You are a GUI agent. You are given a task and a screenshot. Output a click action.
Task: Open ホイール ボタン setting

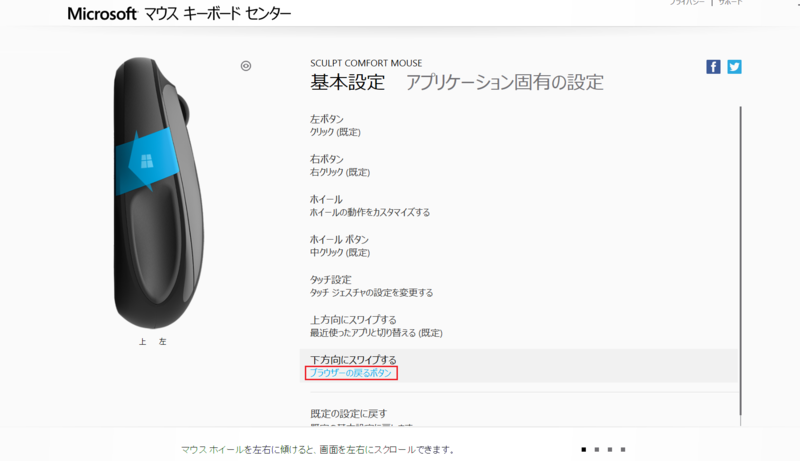click(518, 246)
